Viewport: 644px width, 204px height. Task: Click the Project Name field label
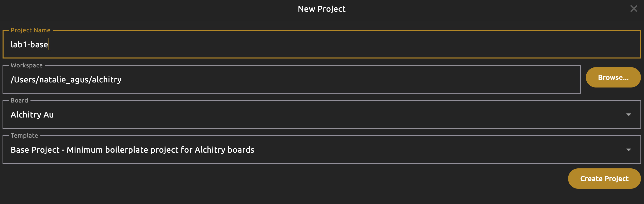(x=30, y=30)
